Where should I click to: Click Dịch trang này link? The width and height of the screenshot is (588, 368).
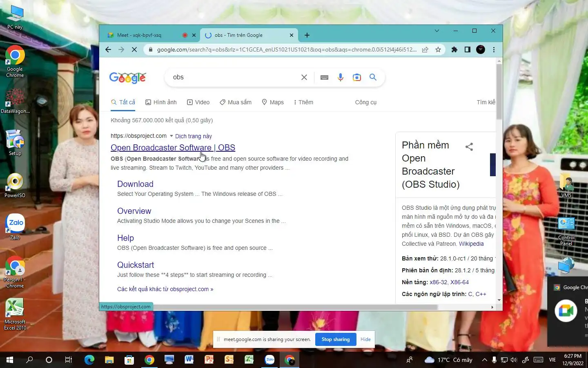tap(194, 136)
